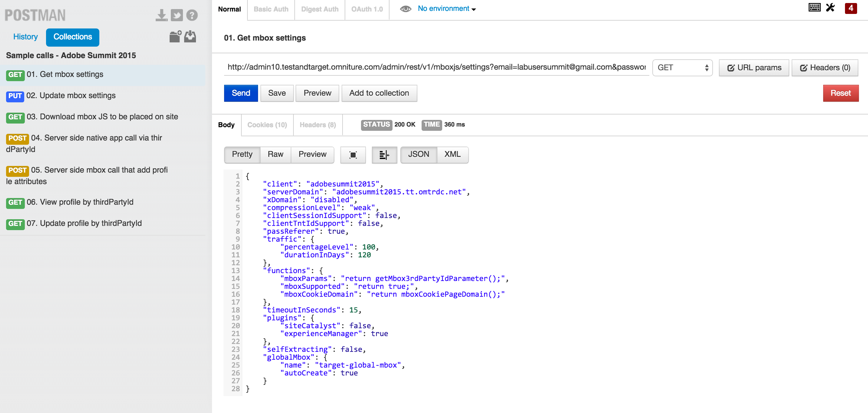The width and height of the screenshot is (868, 413).
Task: Click the help question mark icon
Action: [x=192, y=15]
